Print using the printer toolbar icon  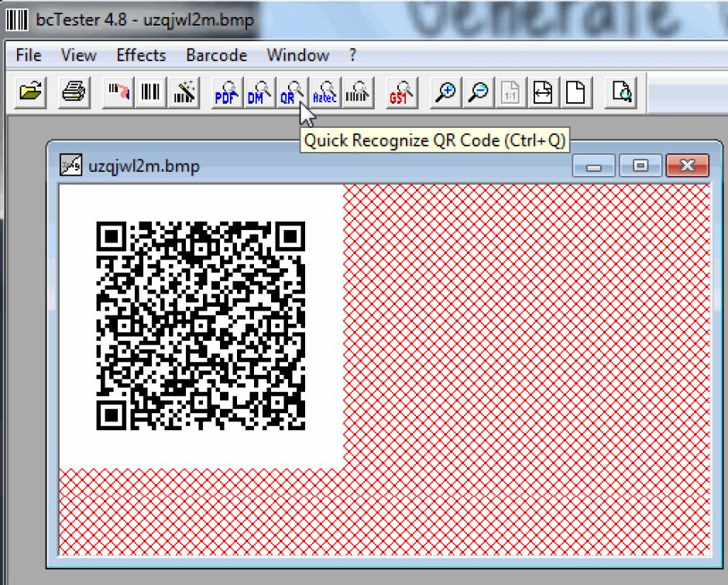74,92
